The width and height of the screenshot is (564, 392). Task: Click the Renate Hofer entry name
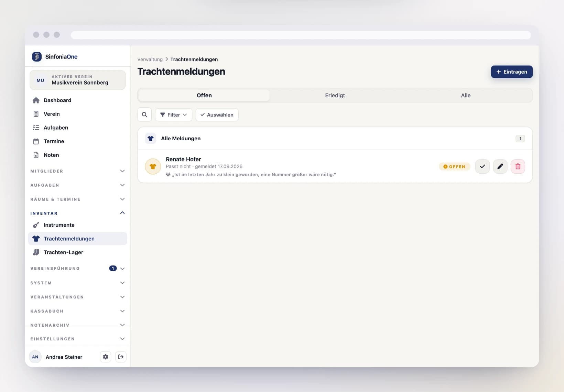183,159
